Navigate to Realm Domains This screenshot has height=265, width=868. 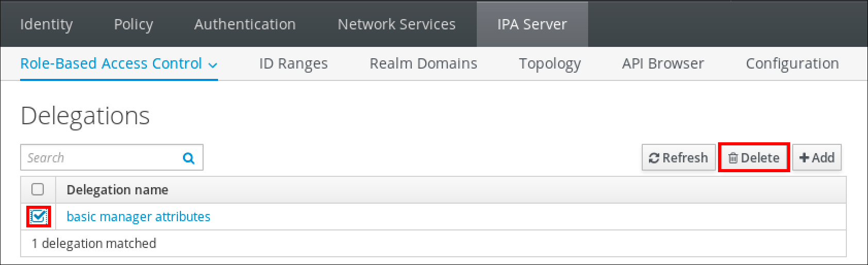coord(423,64)
